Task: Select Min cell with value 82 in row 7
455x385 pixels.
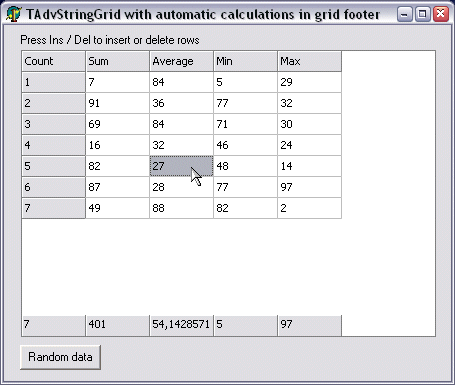Action: tap(245, 208)
